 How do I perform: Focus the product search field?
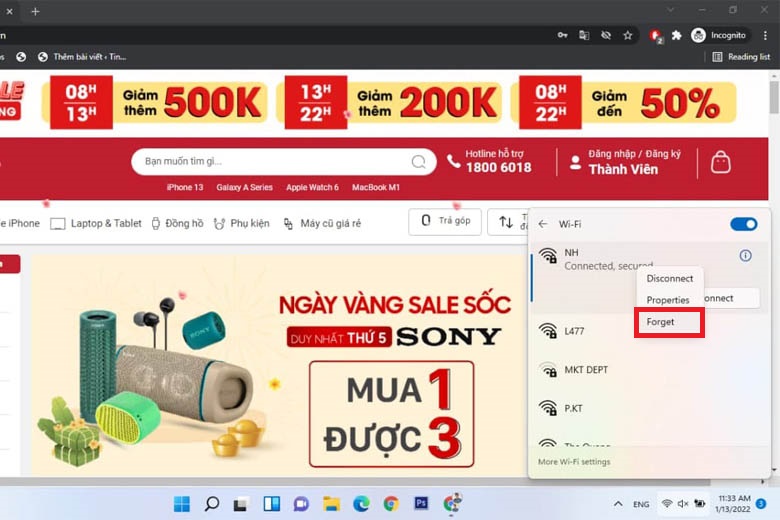tap(284, 161)
